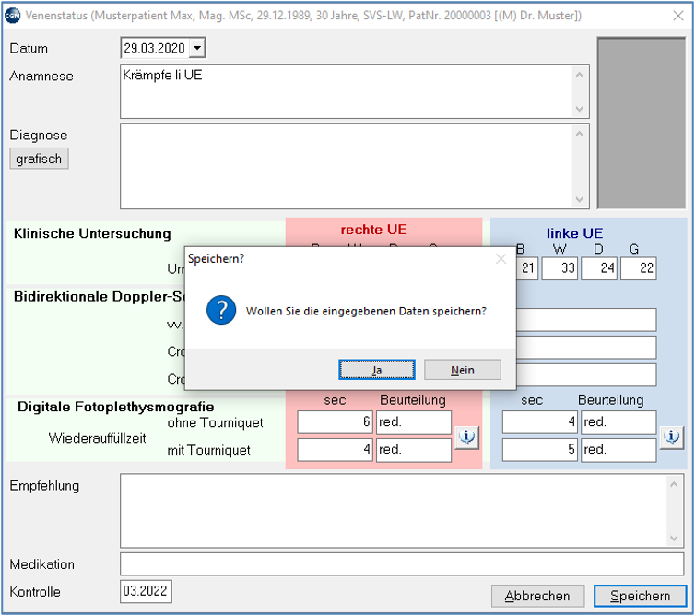Click the Kontrolle field showing 03.2022
Screen dimensions: 695x616
(146, 592)
